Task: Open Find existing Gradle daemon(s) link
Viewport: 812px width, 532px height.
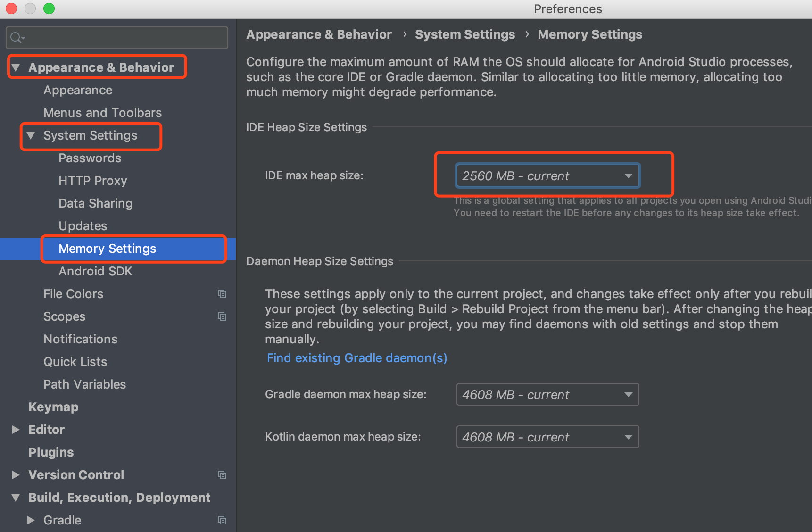Action: coord(356,358)
